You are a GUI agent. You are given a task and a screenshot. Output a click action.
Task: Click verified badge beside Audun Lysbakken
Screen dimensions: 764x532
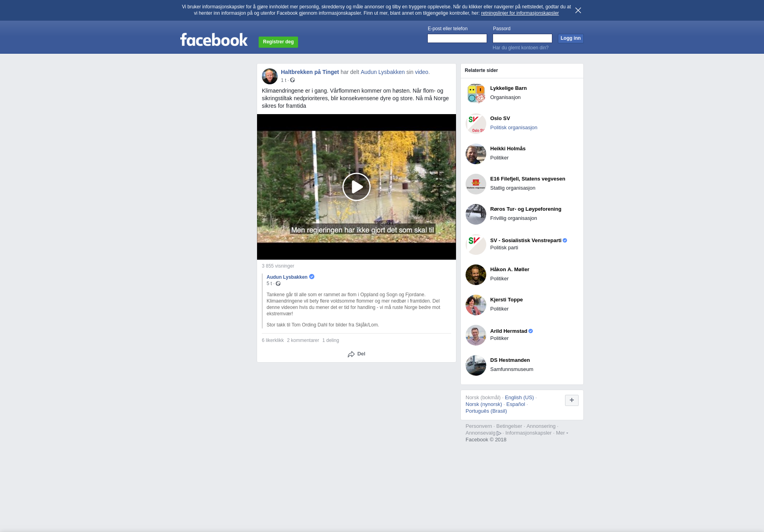click(x=312, y=277)
